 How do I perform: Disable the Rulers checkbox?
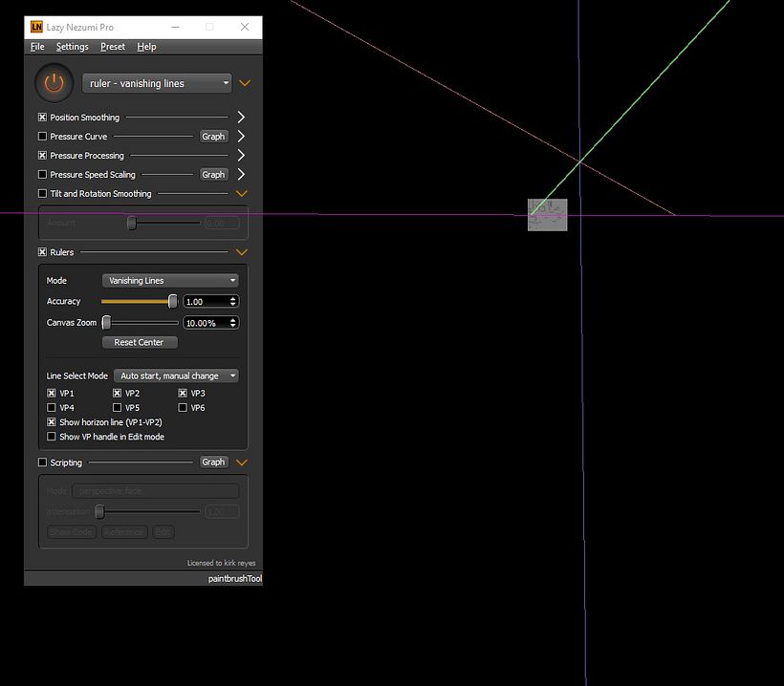(x=42, y=252)
